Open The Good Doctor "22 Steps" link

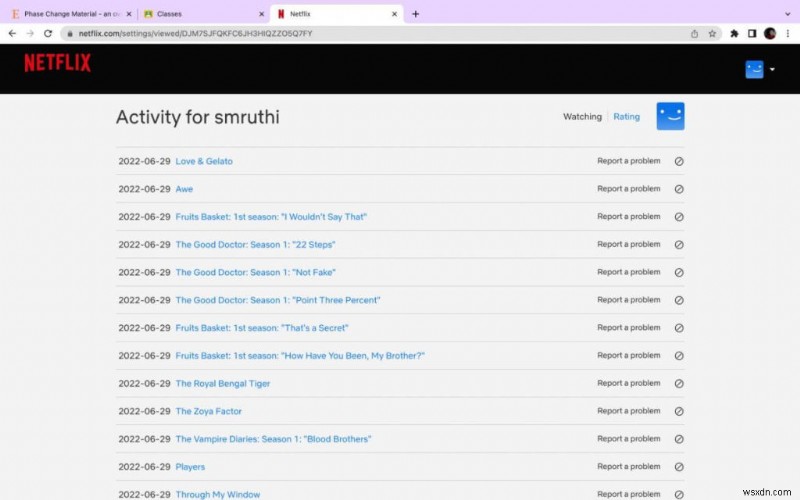click(x=255, y=245)
